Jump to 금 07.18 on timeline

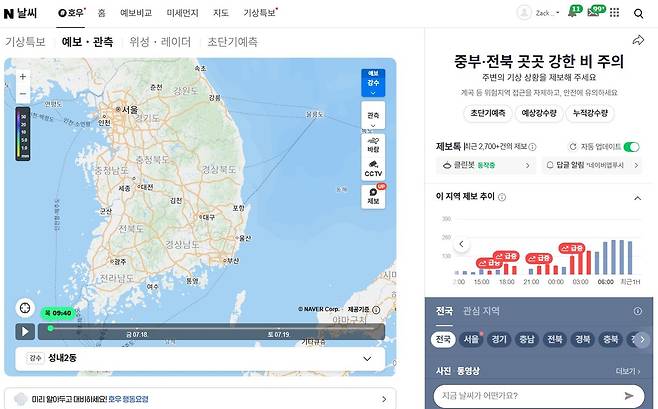tap(137, 334)
